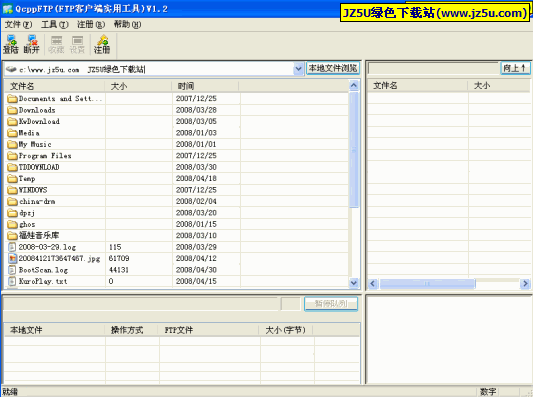Click date 2008/03/30 of TDDOWNLOAD
The width and height of the screenshot is (533, 397).
tap(196, 167)
